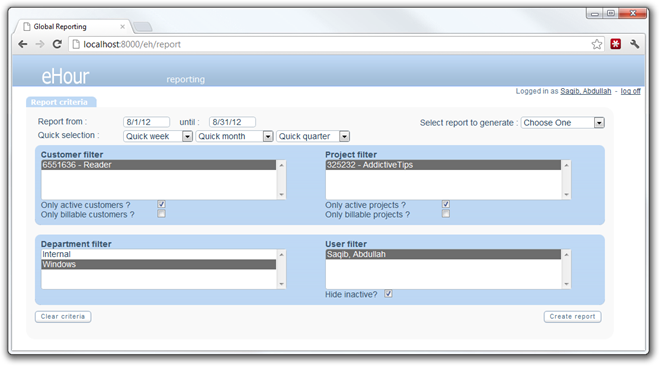Click Project filter scrollbar down arrow
660x366 pixels.
point(566,194)
